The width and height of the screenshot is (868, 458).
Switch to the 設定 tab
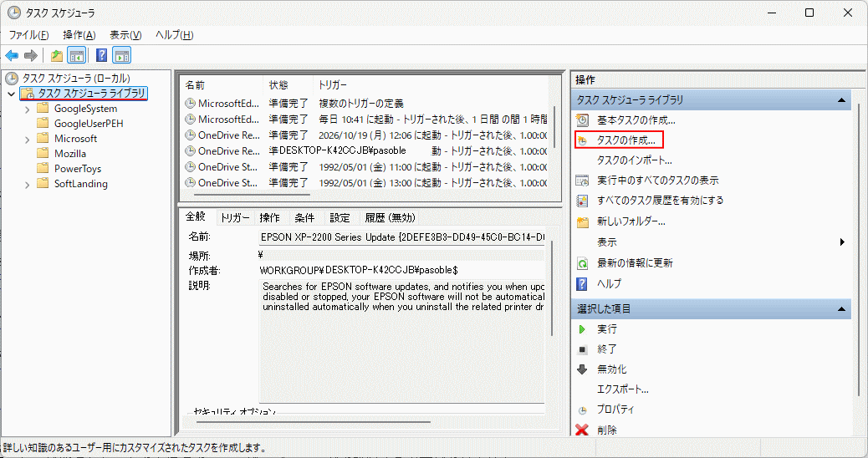pos(340,218)
